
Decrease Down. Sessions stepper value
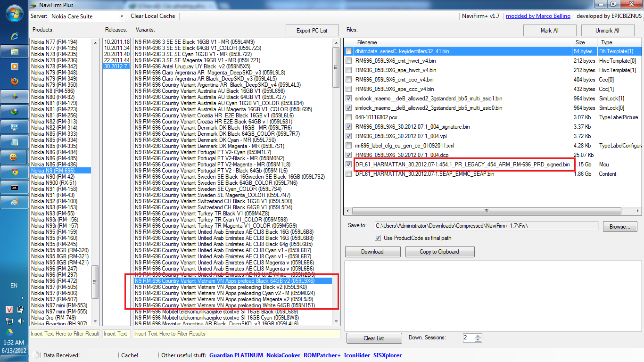tap(479, 340)
